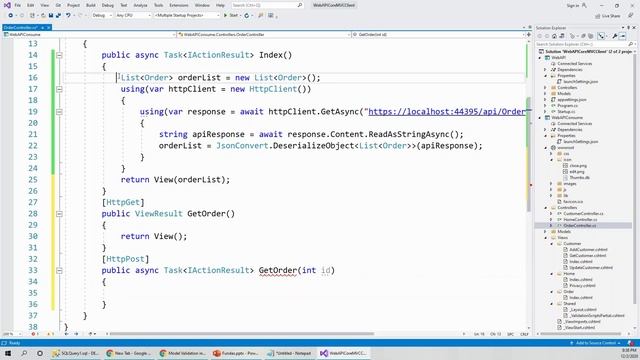640x360 pixels.
Task: Select CustomerController.cs in Solution Explorer
Action: [x=583, y=213]
